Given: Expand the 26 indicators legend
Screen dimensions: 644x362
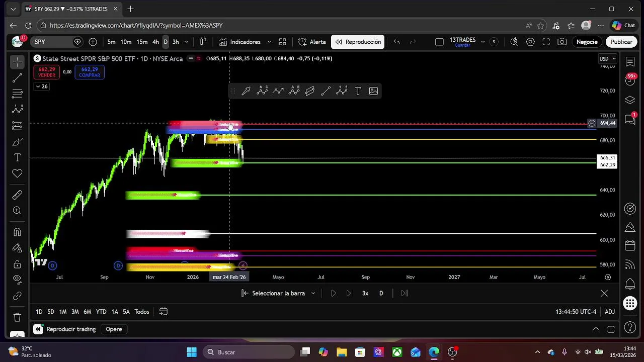Looking at the screenshot, I should (41, 86).
